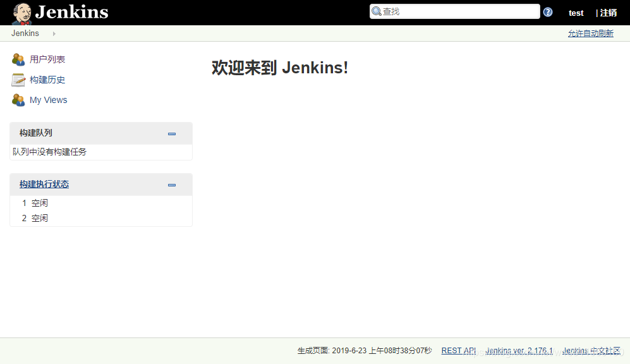Click the Jenkins breadcrumb link

click(x=25, y=33)
